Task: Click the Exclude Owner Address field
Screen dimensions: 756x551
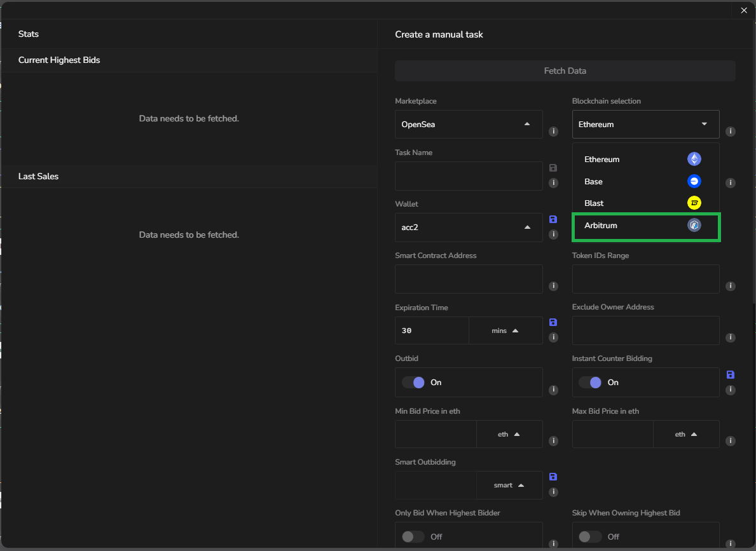Action: point(645,330)
